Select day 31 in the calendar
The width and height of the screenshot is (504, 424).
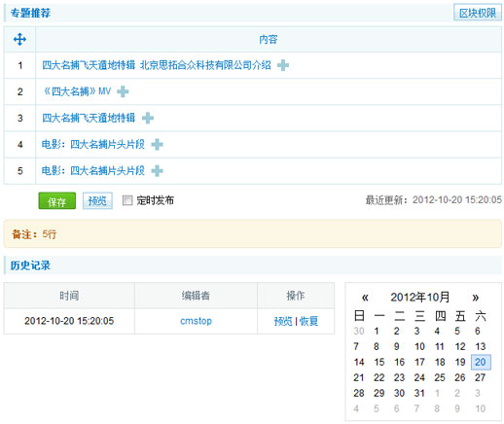[419, 393]
